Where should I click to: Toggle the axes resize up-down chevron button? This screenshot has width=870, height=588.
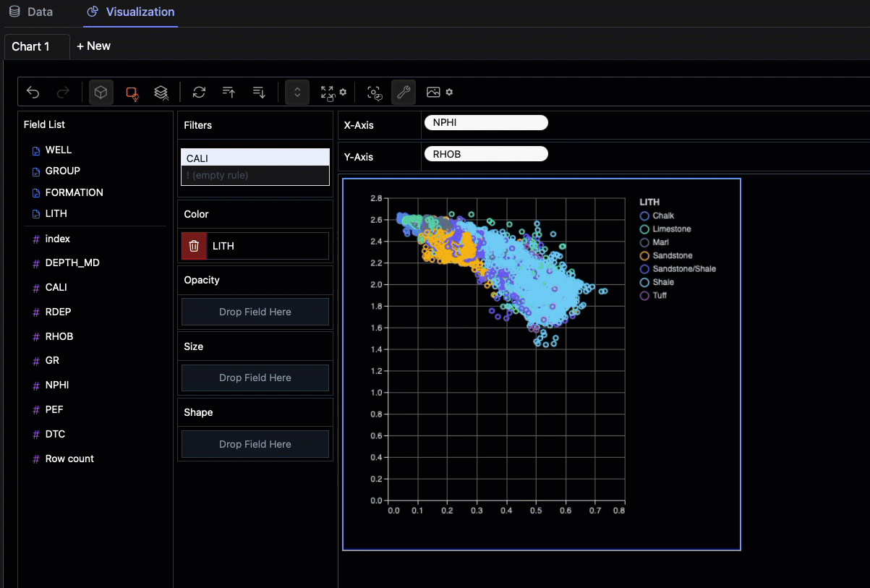tap(297, 92)
